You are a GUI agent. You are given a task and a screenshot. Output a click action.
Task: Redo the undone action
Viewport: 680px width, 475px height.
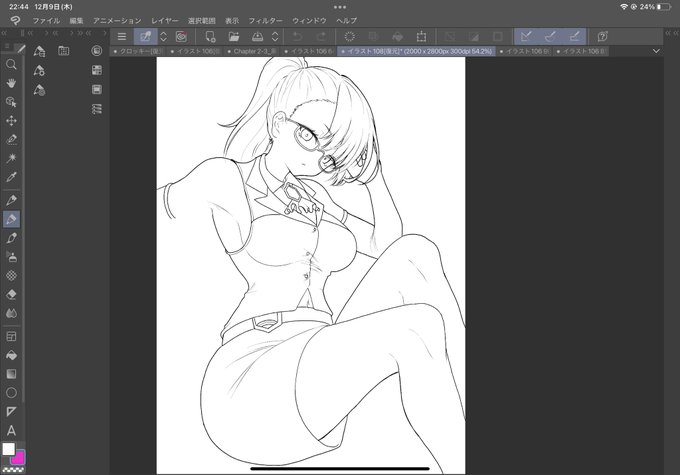(321, 36)
